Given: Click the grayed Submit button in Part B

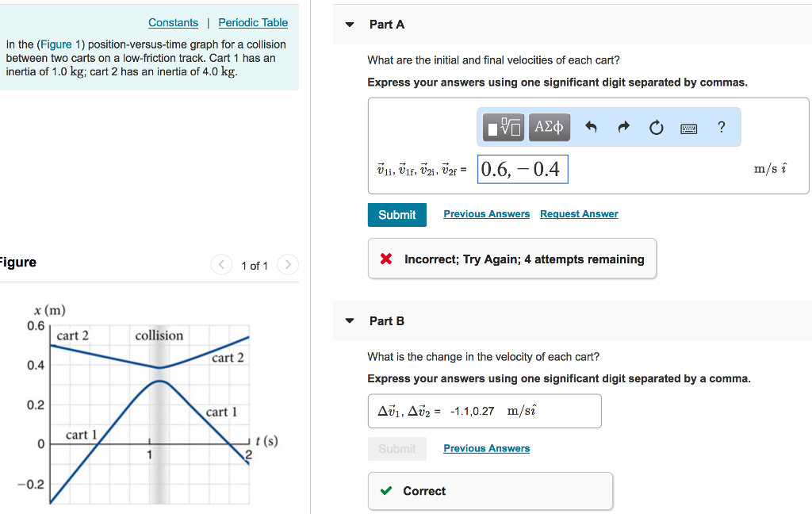Looking at the screenshot, I should pos(396,448).
